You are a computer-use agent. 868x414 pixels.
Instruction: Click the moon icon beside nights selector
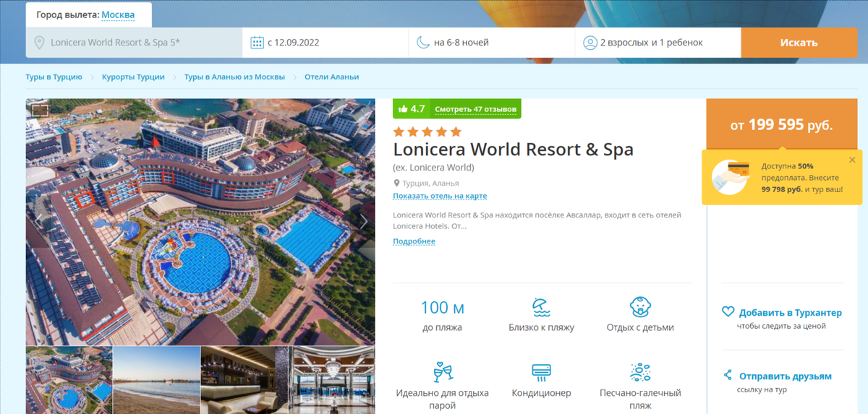pos(422,43)
